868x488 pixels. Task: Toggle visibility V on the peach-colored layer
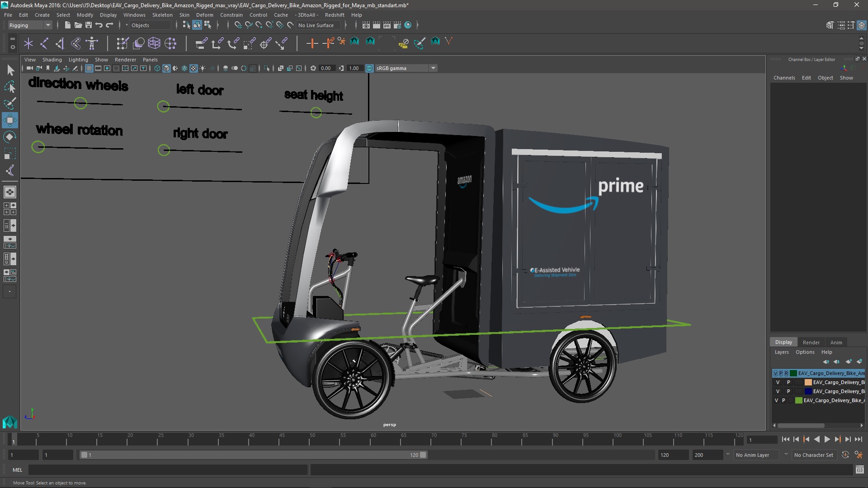point(778,382)
